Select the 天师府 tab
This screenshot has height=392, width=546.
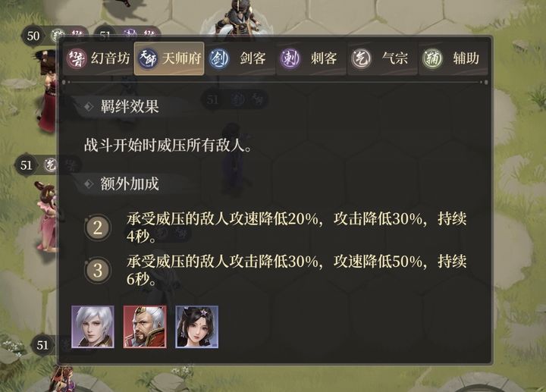(x=169, y=58)
